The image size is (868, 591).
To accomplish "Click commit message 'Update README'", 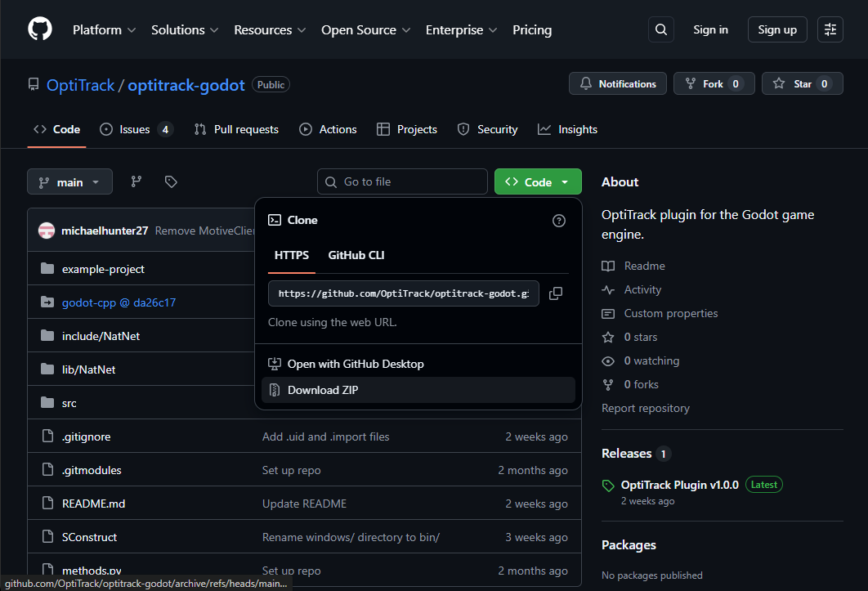I will [x=305, y=504].
